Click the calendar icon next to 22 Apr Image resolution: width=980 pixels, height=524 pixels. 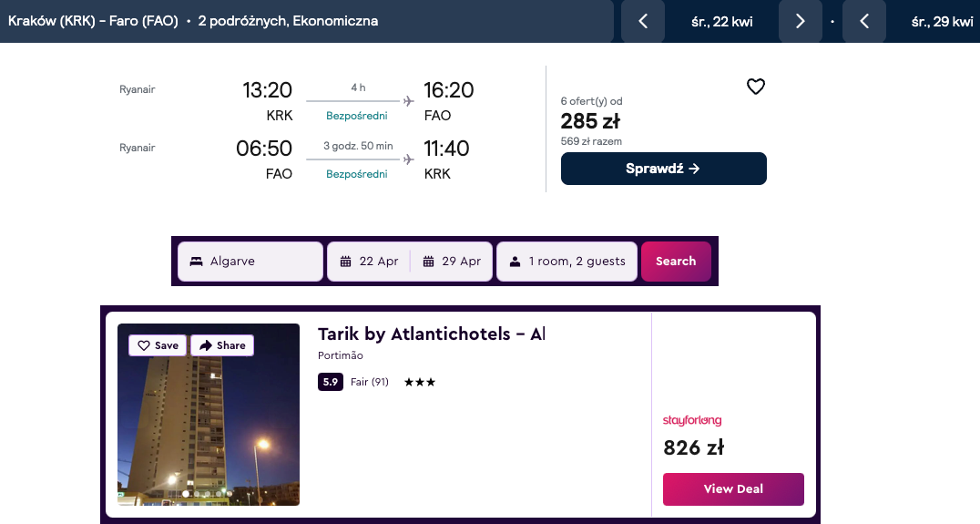pyautogui.click(x=345, y=262)
